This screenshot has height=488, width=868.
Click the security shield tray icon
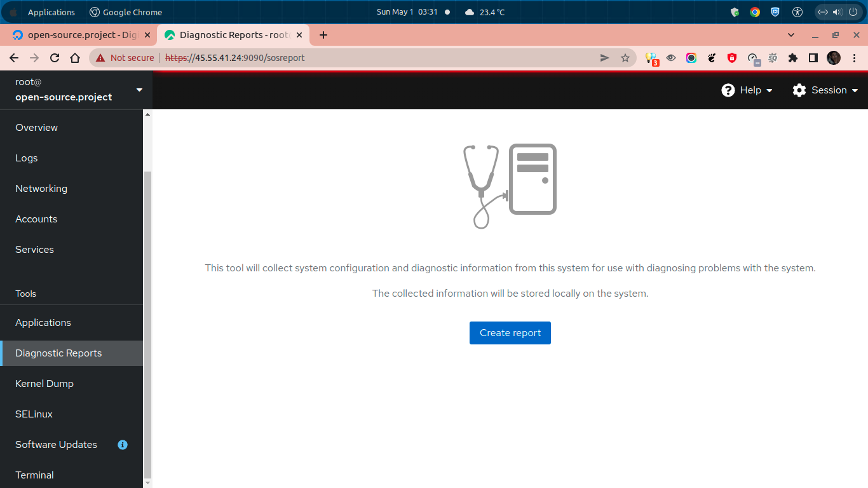[735, 12]
